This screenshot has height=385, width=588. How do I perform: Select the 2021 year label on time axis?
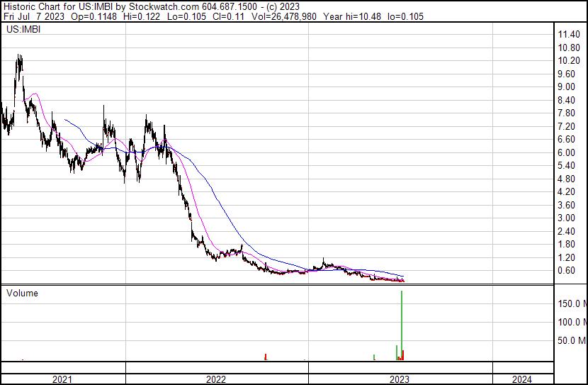tap(62, 379)
